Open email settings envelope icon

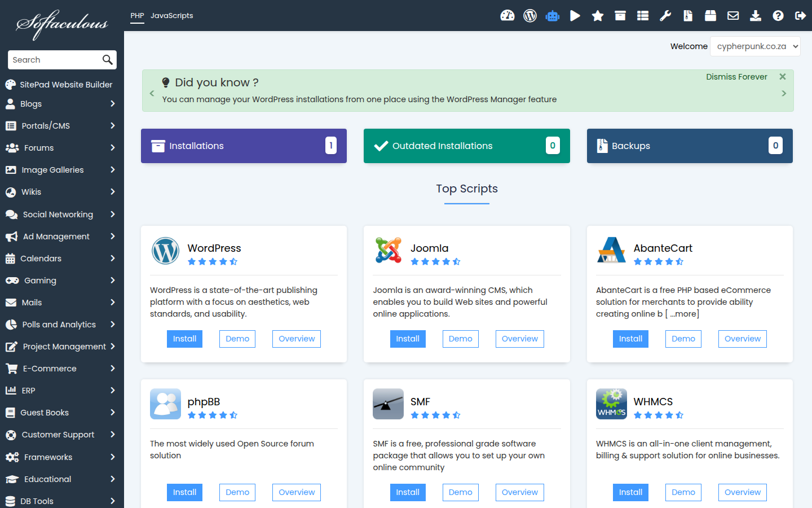pos(733,16)
